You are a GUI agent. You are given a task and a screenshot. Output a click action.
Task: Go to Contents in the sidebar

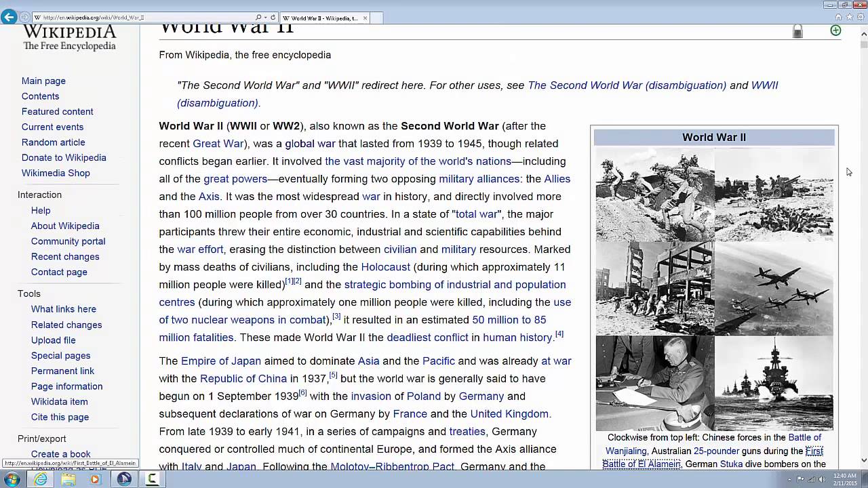[40, 96]
